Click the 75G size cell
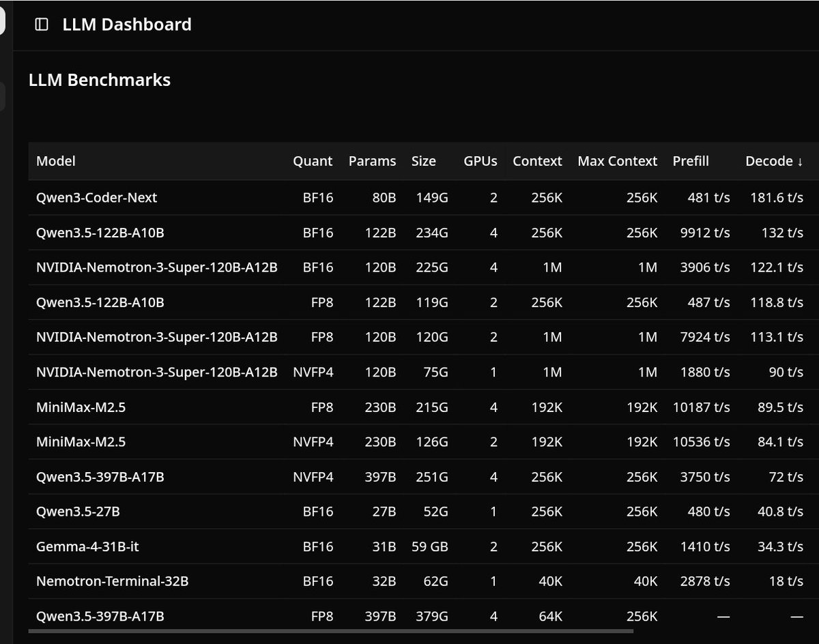This screenshot has width=819, height=644. coord(436,372)
